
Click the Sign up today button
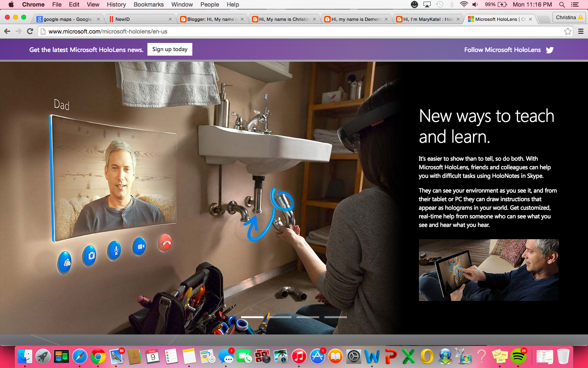coord(170,49)
